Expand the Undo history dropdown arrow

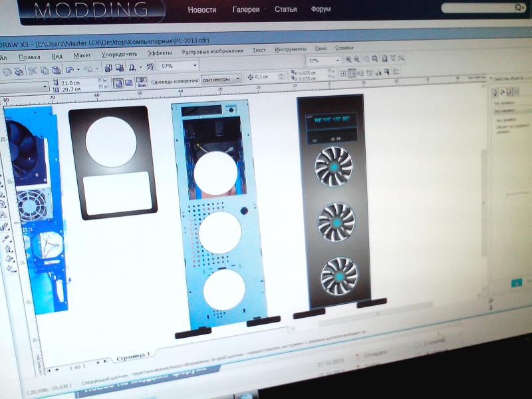click(x=78, y=69)
